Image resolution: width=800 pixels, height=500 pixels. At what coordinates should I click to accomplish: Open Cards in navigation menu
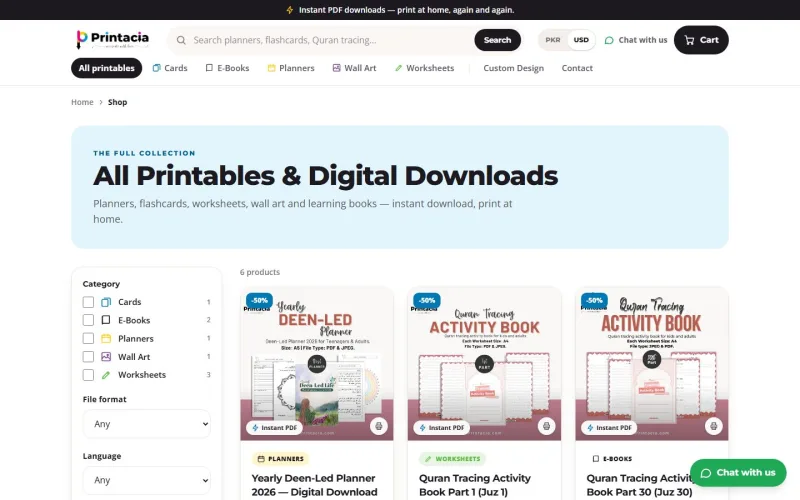click(170, 68)
